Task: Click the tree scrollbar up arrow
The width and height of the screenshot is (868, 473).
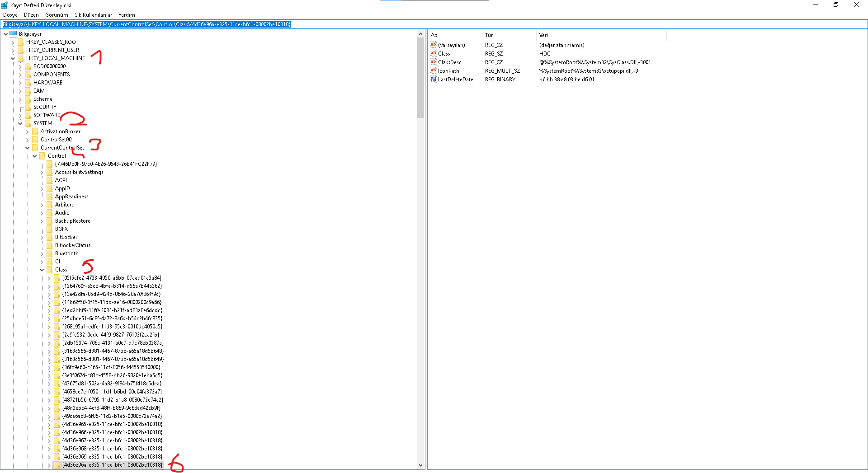Action: click(421, 34)
